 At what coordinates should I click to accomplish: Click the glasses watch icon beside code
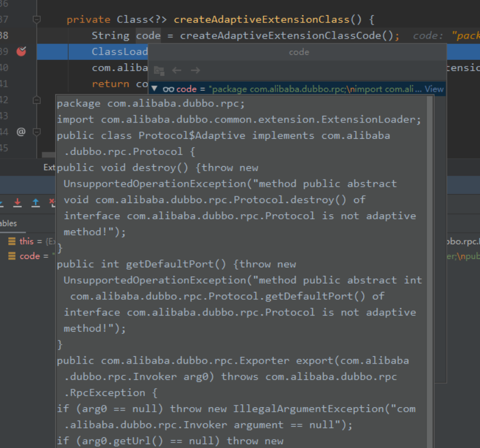click(169, 89)
